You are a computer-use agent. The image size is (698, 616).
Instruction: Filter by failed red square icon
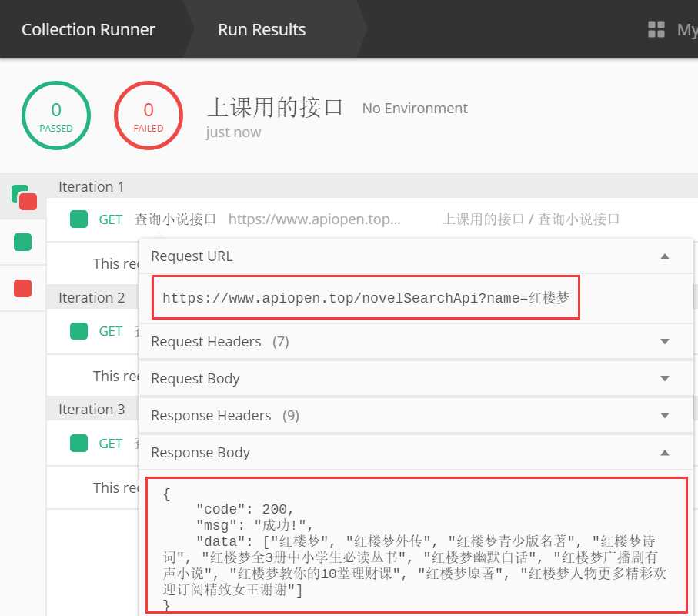[x=23, y=288]
